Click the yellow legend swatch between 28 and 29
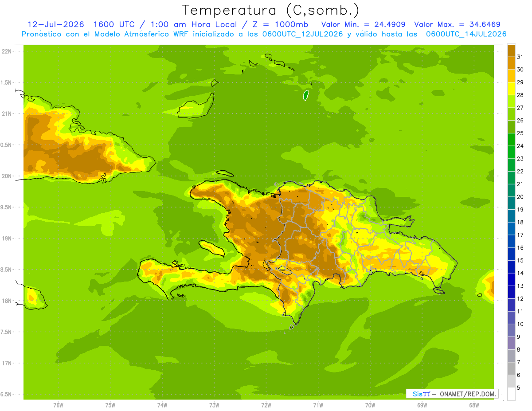 [x=511, y=88]
